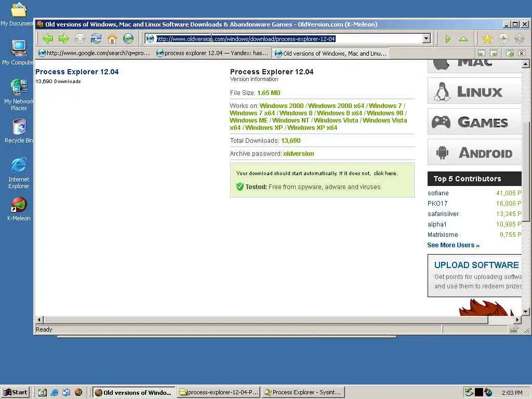Click the sofiane contributor name
The height and width of the screenshot is (399, 532).
(x=438, y=193)
